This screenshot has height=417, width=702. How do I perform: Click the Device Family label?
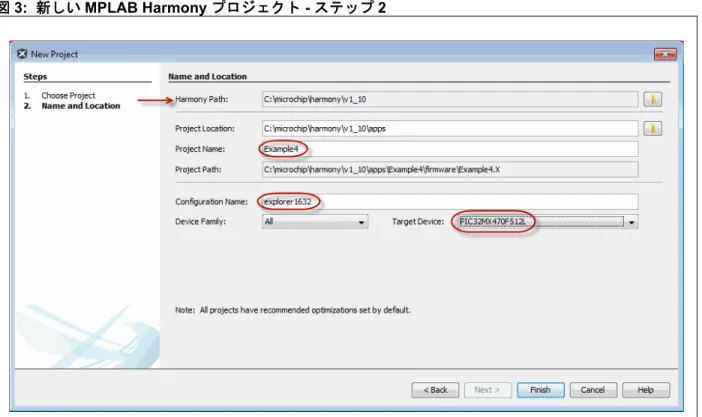[200, 222]
